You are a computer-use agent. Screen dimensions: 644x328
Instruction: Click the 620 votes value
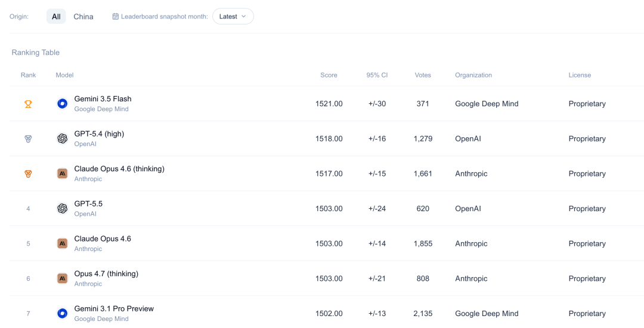pos(423,209)
